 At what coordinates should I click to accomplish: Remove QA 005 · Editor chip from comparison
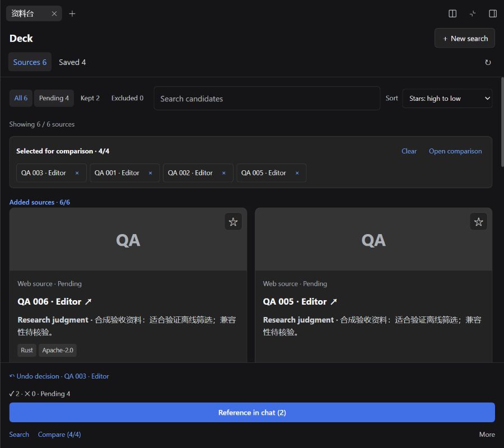(297, 173)
